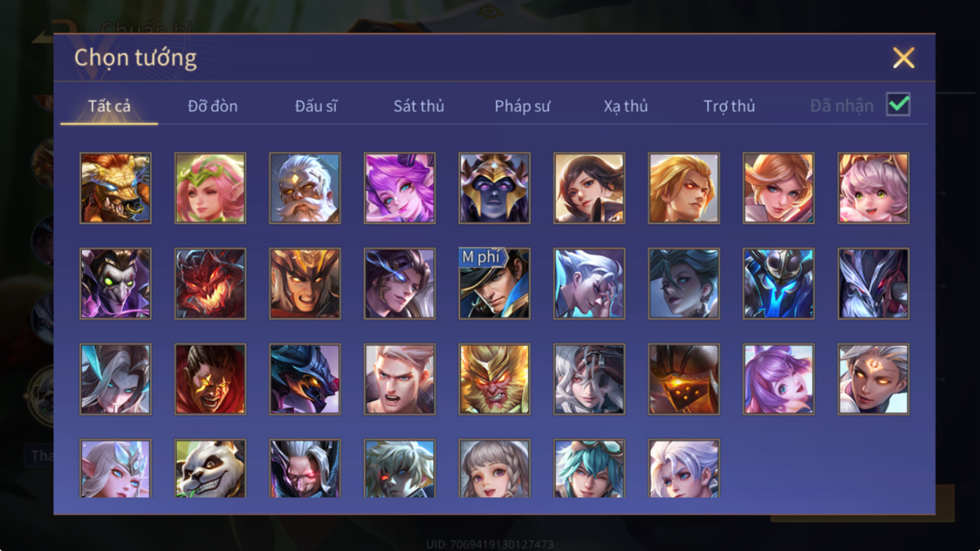Select the orange beast hero portrait
Viewport: 980px width, 551px height.
[115, 188]
